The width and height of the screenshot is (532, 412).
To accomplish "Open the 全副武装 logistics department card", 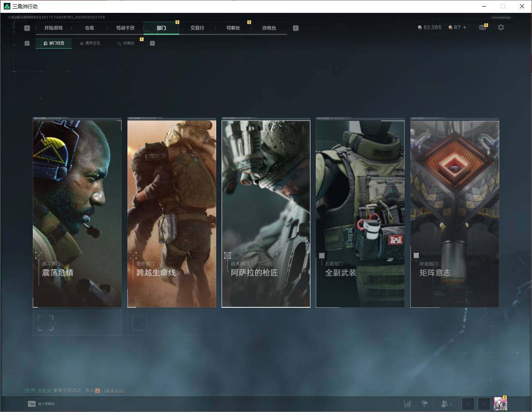I will pos(360,213).
